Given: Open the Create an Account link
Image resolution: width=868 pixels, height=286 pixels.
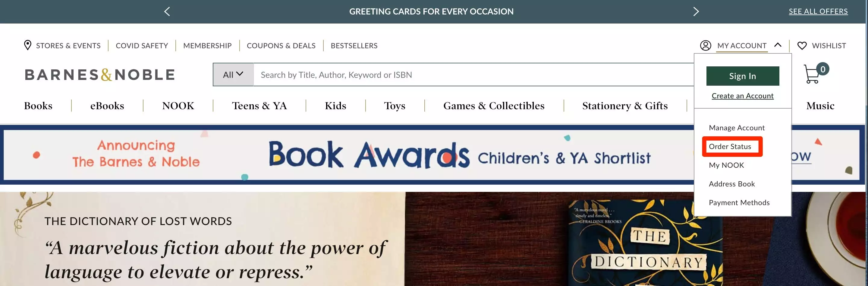Looking at the screenshot, I should pos(743,96).
